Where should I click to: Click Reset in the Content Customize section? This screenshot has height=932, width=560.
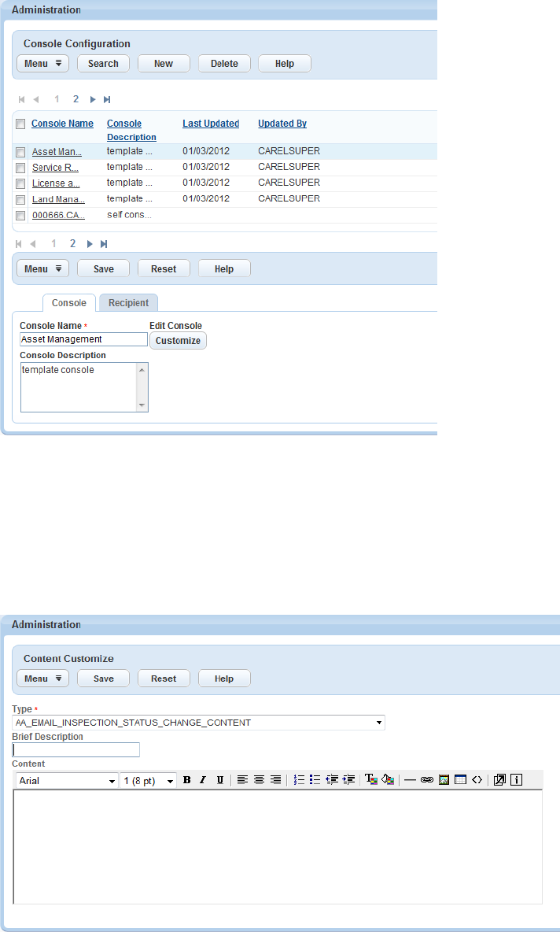coord(164,679)
